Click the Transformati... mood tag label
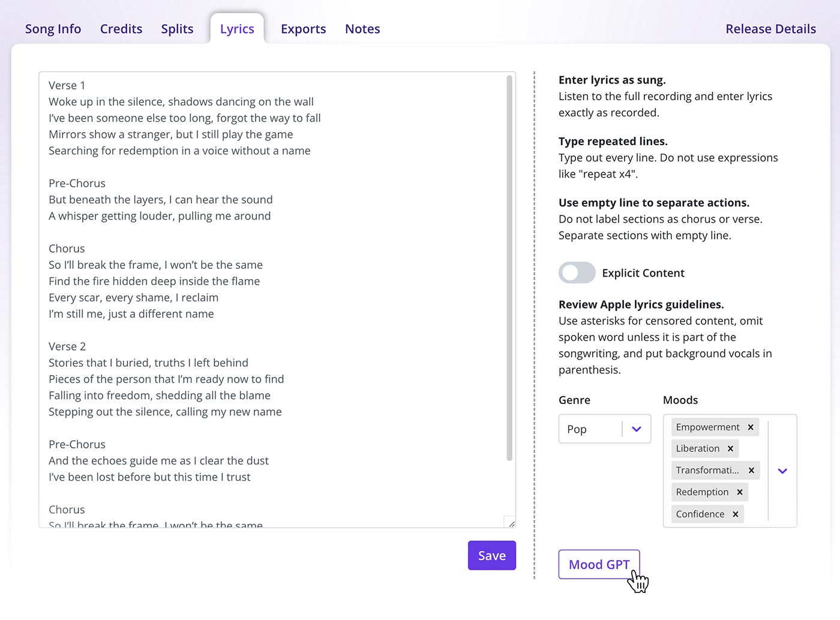The width and height of the screenshot is (840, 620). click(x=707, y=471)
